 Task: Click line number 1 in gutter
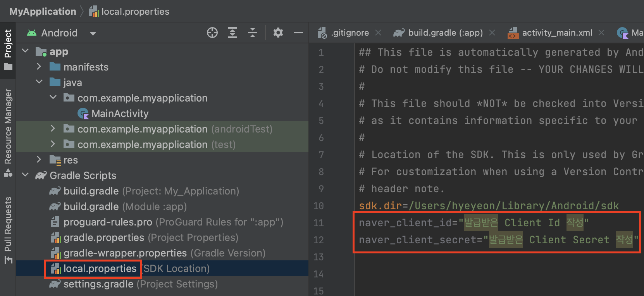click(x=321, y=52)
